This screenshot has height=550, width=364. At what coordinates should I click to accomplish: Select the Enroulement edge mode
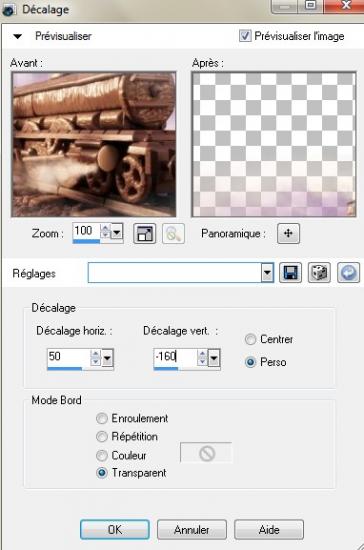point(102,418)
